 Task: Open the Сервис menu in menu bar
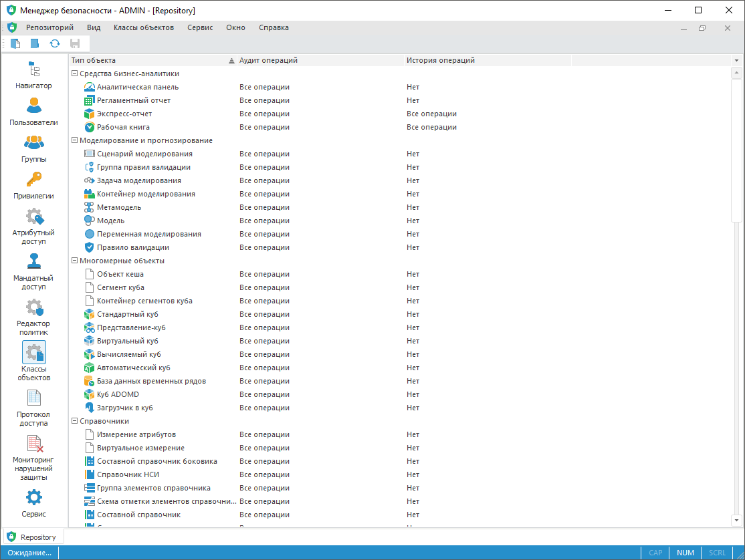point(200,27)
